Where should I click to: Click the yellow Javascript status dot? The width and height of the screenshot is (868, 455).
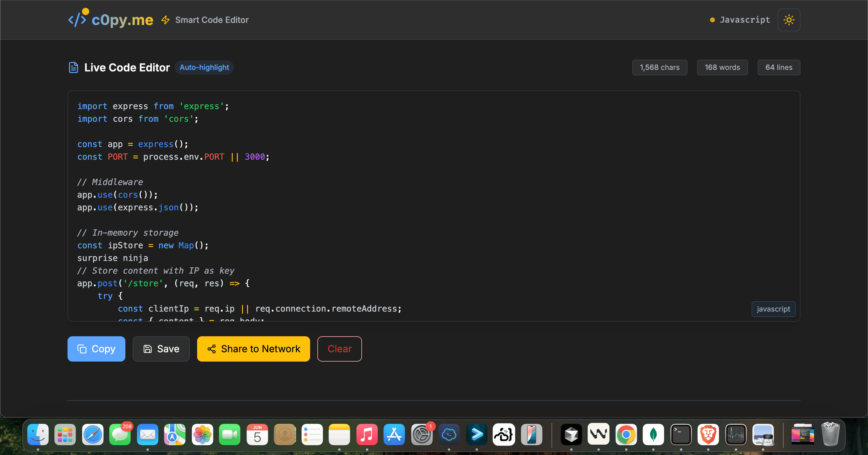[x=712, y=20]
